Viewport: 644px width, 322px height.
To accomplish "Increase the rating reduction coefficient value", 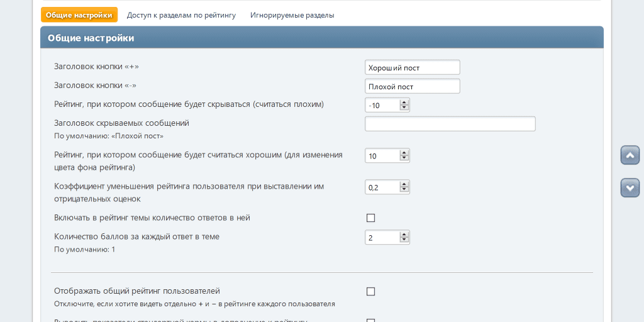I will point(404,184).
